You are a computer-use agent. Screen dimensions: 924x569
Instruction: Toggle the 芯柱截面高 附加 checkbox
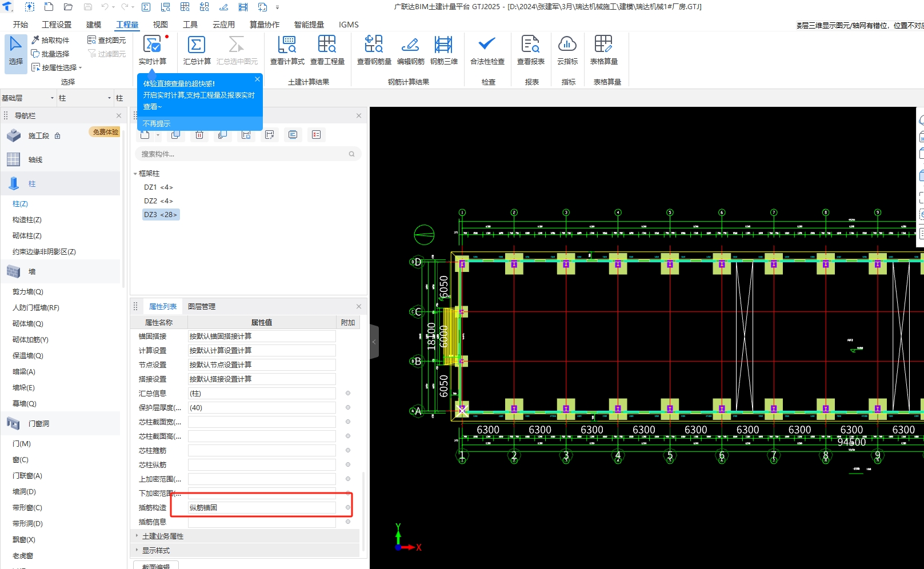(x=348, y=436)
